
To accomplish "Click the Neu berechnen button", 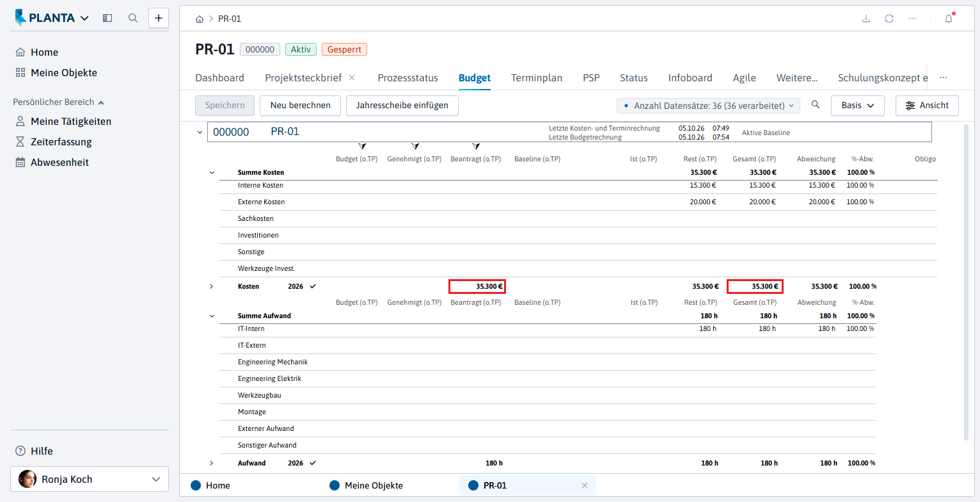I will [x=301, y=106].
